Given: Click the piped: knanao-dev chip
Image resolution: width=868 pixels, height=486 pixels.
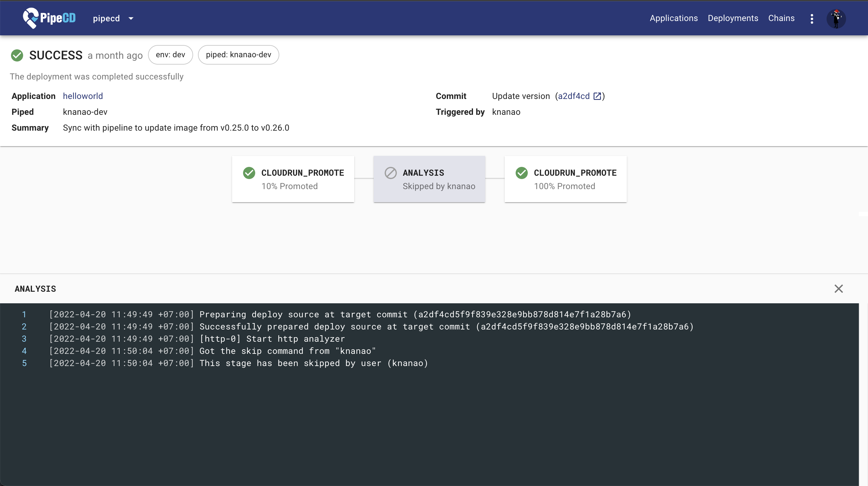Looking at the screenshot, I should (x=238, y=55).
